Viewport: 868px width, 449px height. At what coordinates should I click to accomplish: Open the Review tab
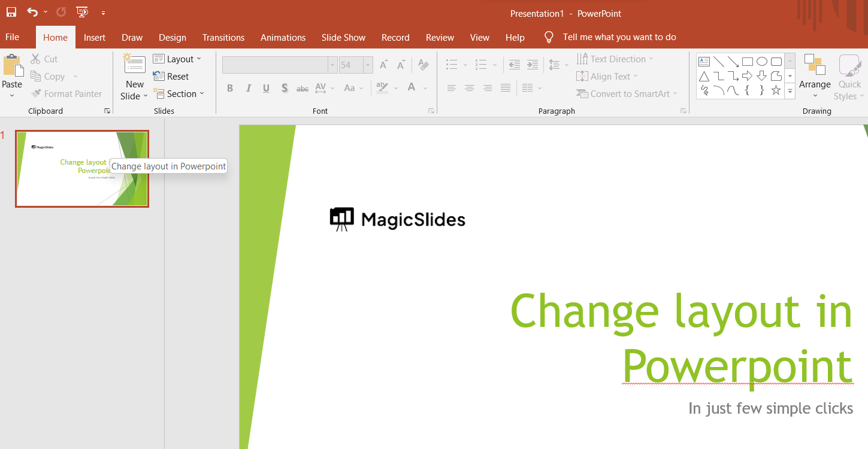pos(440,37)
